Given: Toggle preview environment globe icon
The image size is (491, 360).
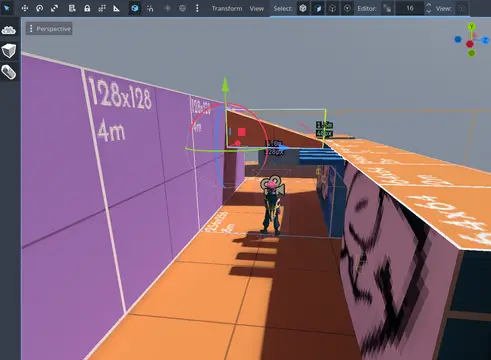Looking at the screenshot, I should (x=182, y=8).
